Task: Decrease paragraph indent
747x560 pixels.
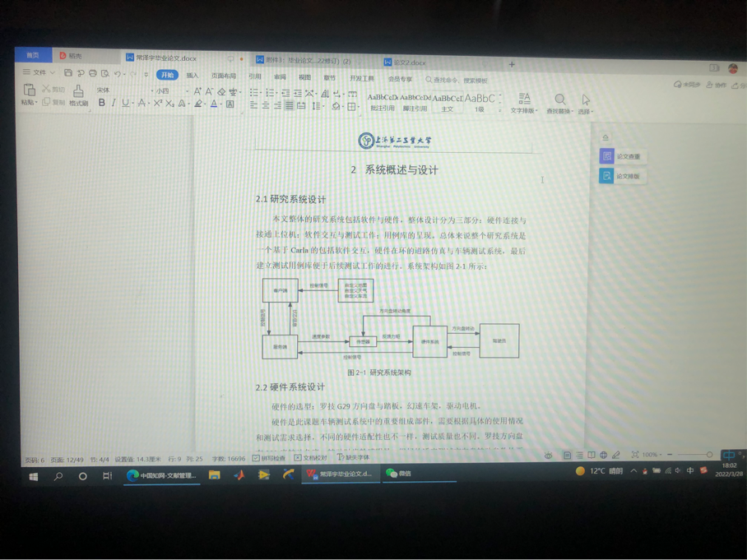Action: [x=285, y=93]
